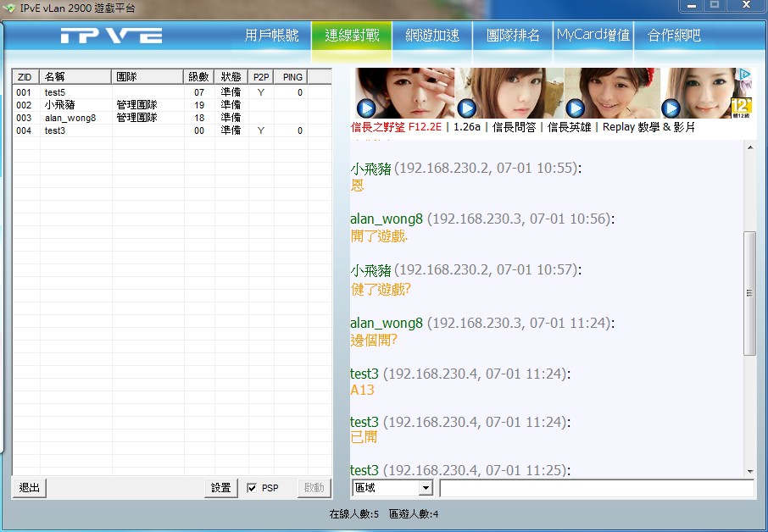
Task: Play the first ad video thumbnail
Action: pyautogui.click(x=365, y=108)
